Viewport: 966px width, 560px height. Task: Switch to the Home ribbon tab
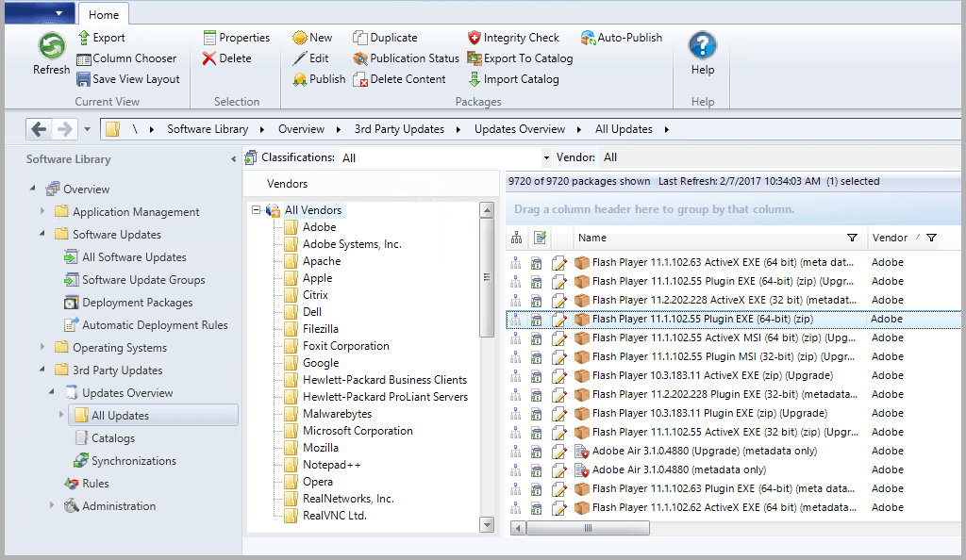pyautogui.click(x=104, y=14)
